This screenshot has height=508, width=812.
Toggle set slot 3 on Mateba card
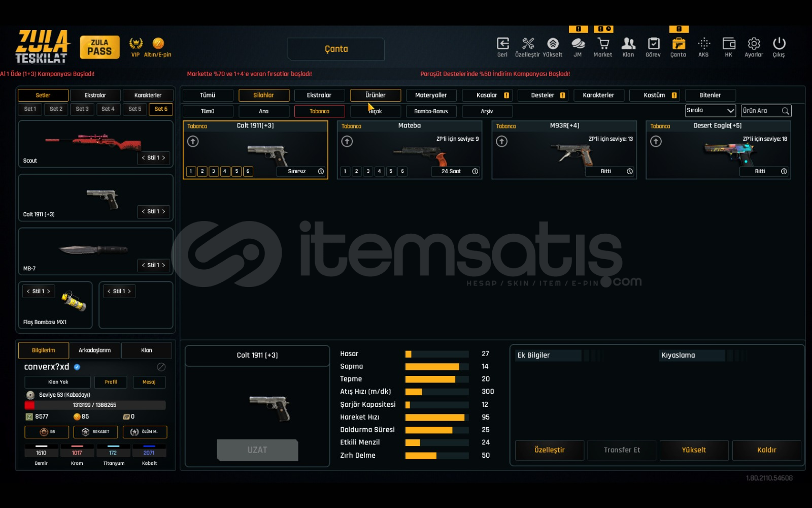pos(368,171)
